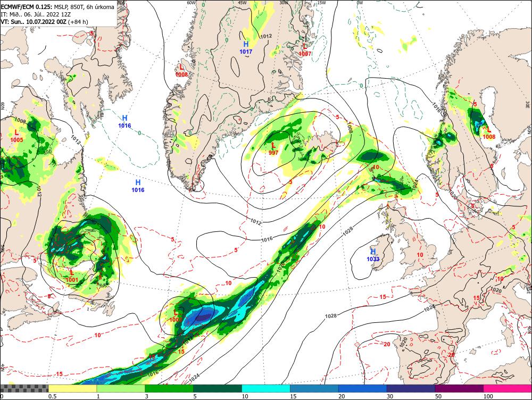Click the H 1033 high pressure label

(373, 255)
